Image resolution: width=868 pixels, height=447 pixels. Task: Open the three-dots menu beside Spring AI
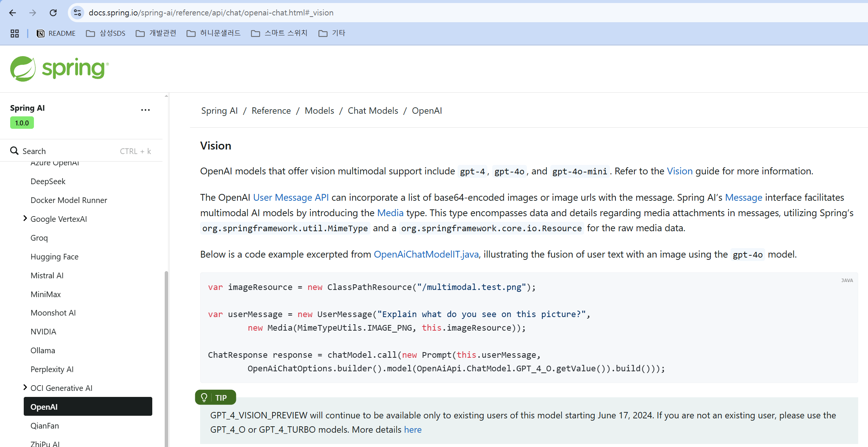(x=145, y=110)
